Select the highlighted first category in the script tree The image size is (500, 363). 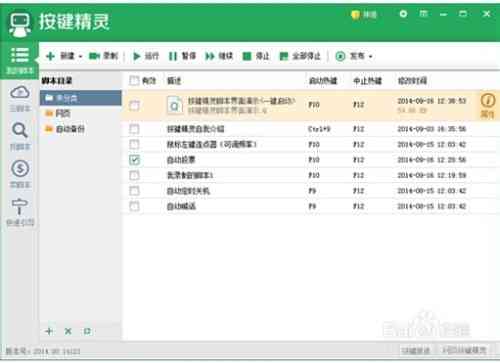coord(81,98)
